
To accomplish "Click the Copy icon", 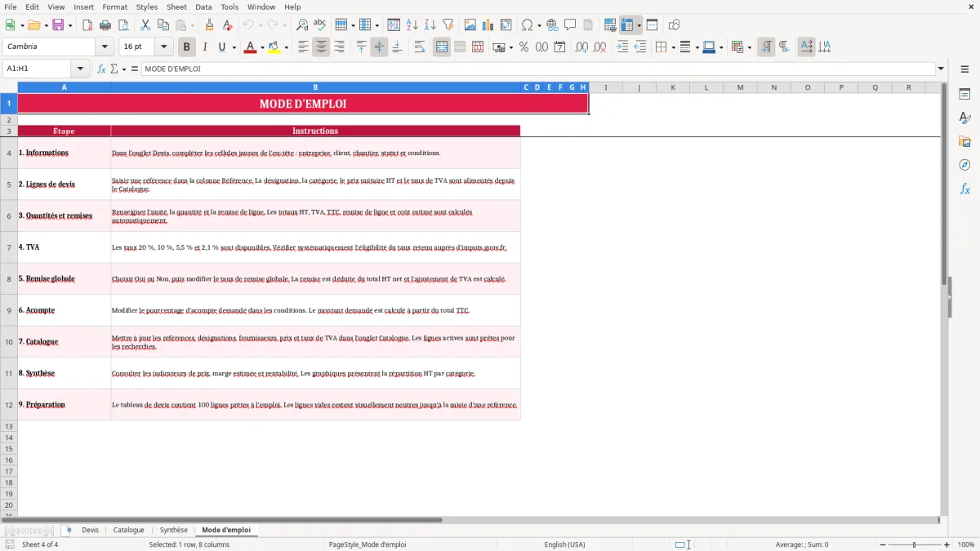I will (163, 25).
